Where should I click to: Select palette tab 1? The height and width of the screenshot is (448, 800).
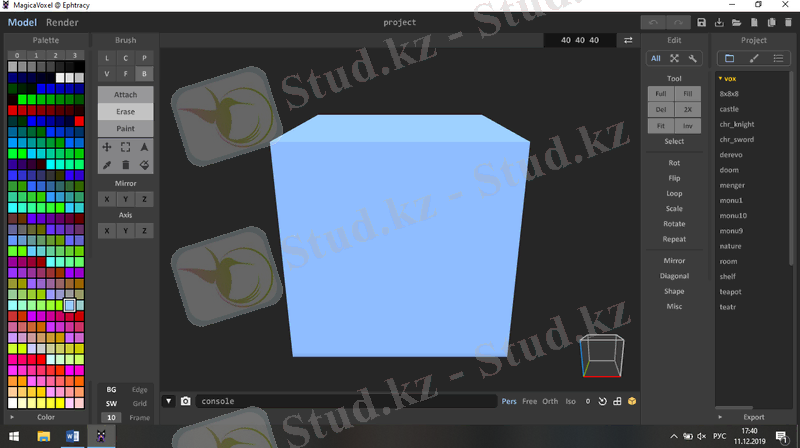pos(36,55)
